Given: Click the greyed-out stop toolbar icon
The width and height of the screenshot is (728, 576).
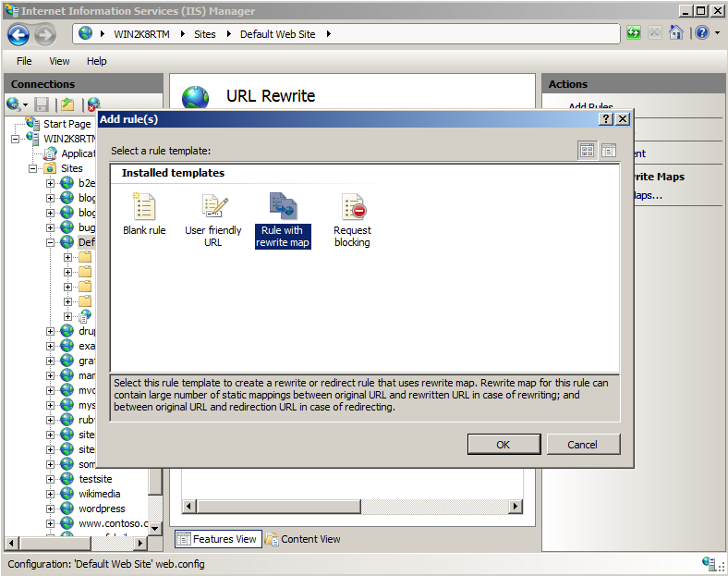Looking at the screenshot, I should click(655, 33).
